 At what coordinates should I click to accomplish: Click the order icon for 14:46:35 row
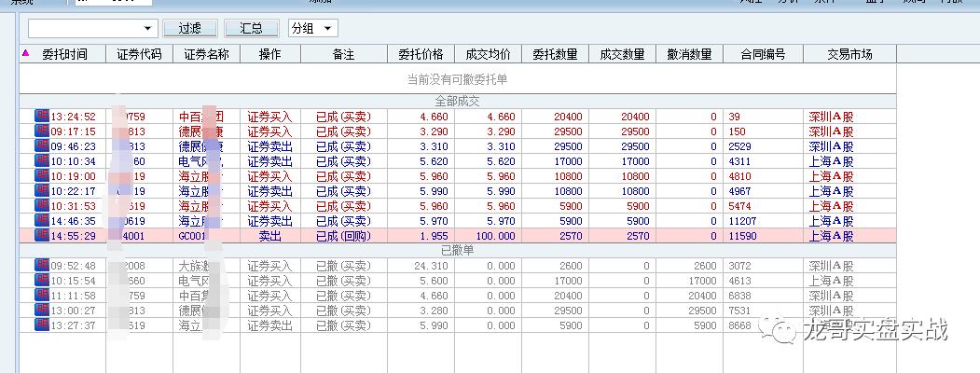(41, 221)
